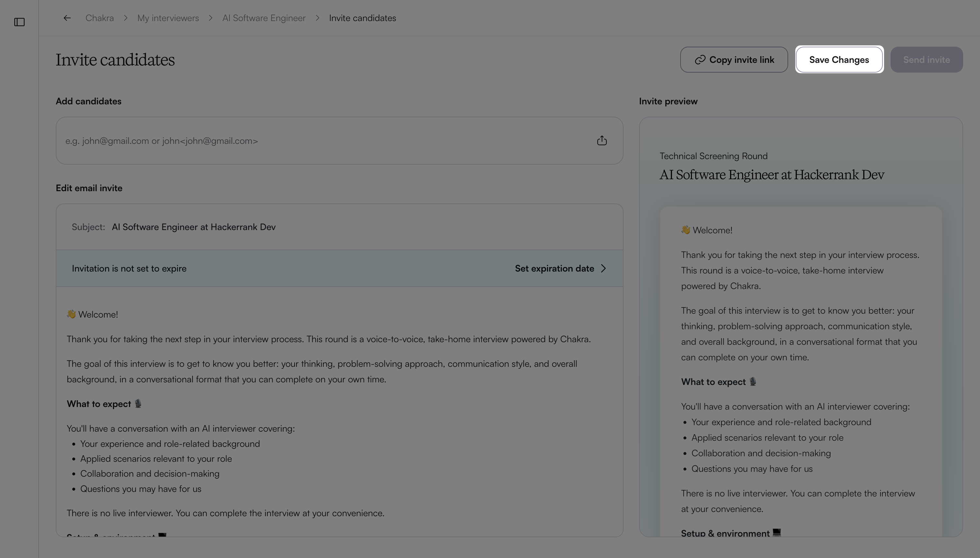Expand Set expiration date chevron
The image size is (980, 558).
[x=604, y=268]
